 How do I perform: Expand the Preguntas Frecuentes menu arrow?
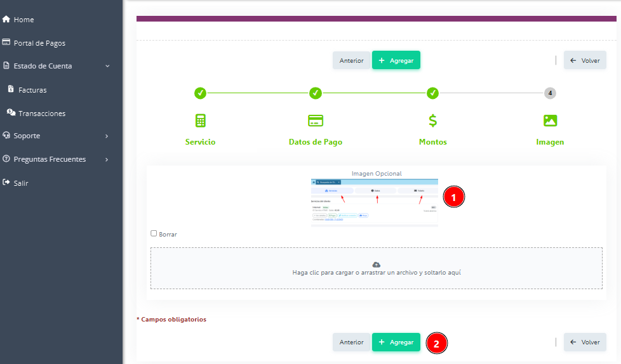pyautogui.click(x=107, y=159)
